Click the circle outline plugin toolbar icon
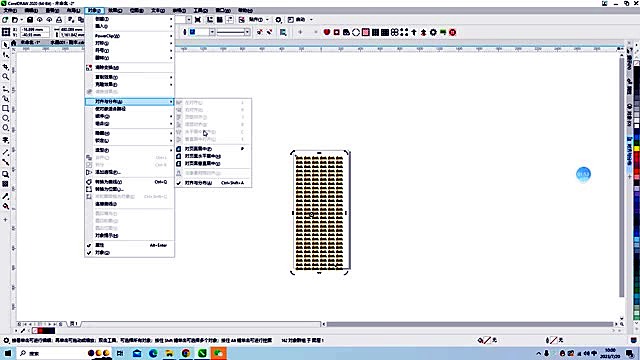This screenshot has height=360, width=640. coord(356,32)
